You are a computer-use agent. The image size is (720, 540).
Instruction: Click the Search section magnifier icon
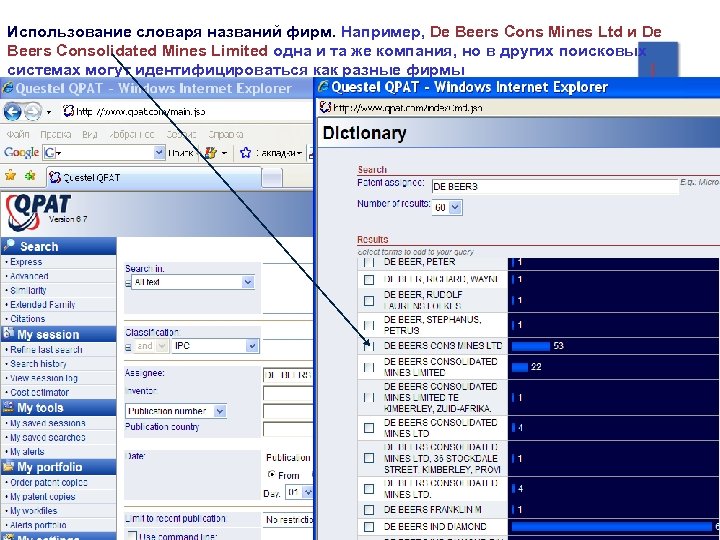[9, 246]
